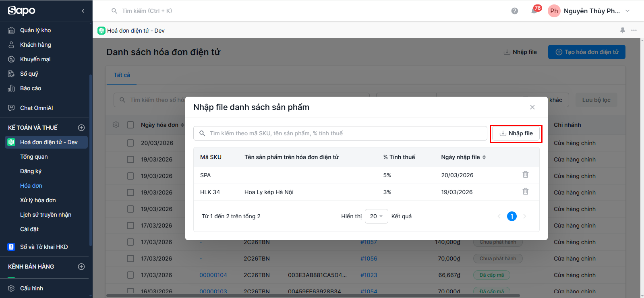Open the notifications bell
This screenshot has width=644, height=298.
[534, 11]
